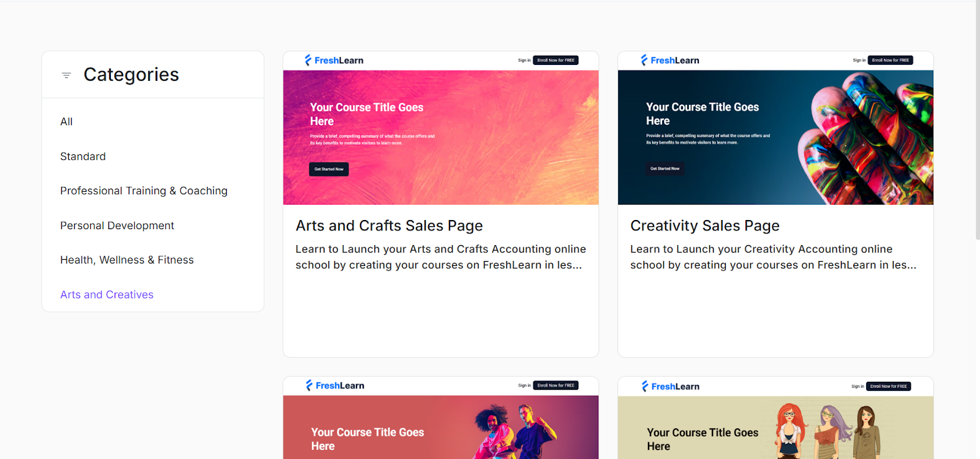This screenshot has height=459, width=980.
Task: Select the Arts and Creatives category
Action: [x=107, y=295]
